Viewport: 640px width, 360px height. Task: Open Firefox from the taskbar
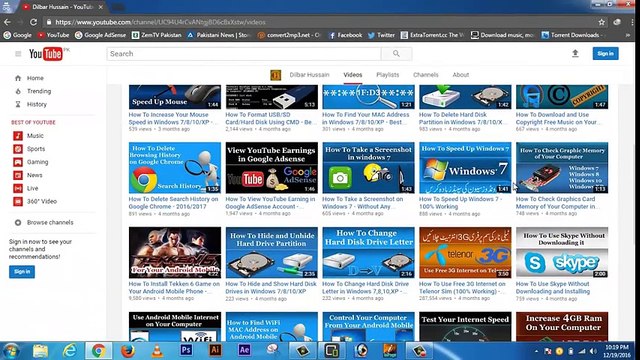(128, 351)
